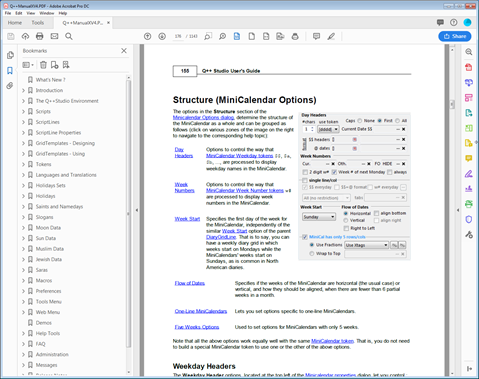Open More Tools wrench icon
The width and height of the screenshot is (479, 379).
click(x=469, y=235)
